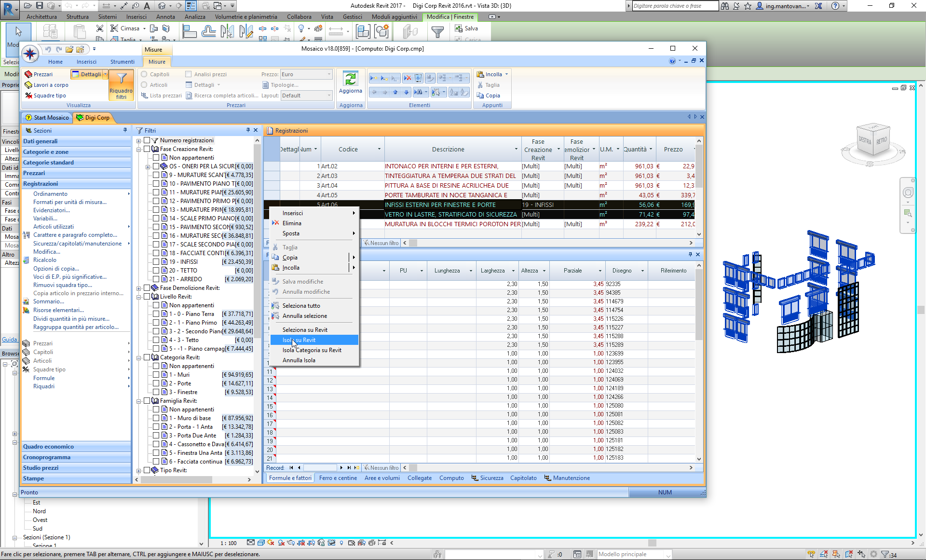
Task: Select the Capitoli radio button
Action: [144, 74]
